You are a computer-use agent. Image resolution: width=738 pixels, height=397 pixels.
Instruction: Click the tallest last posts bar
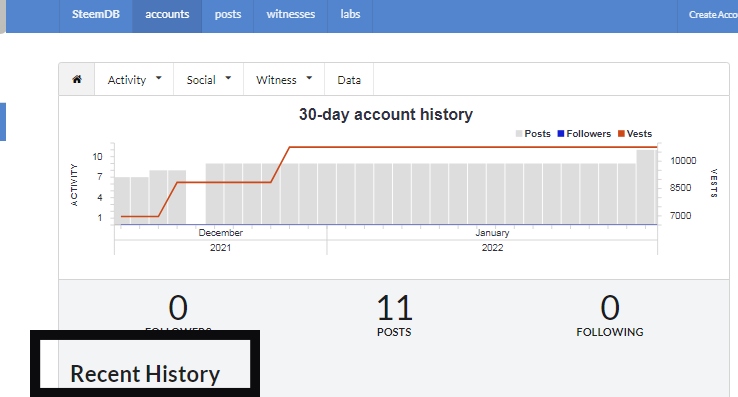coord(646,187)
